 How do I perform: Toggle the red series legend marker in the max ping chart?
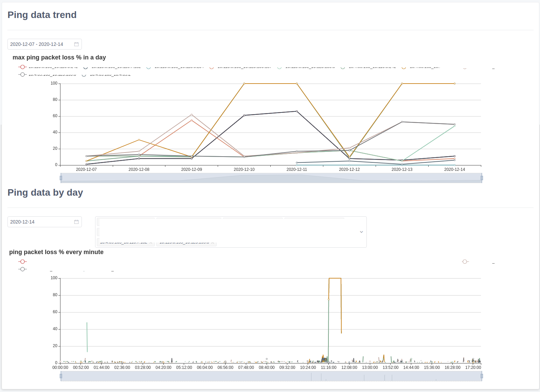coord(22,67)
